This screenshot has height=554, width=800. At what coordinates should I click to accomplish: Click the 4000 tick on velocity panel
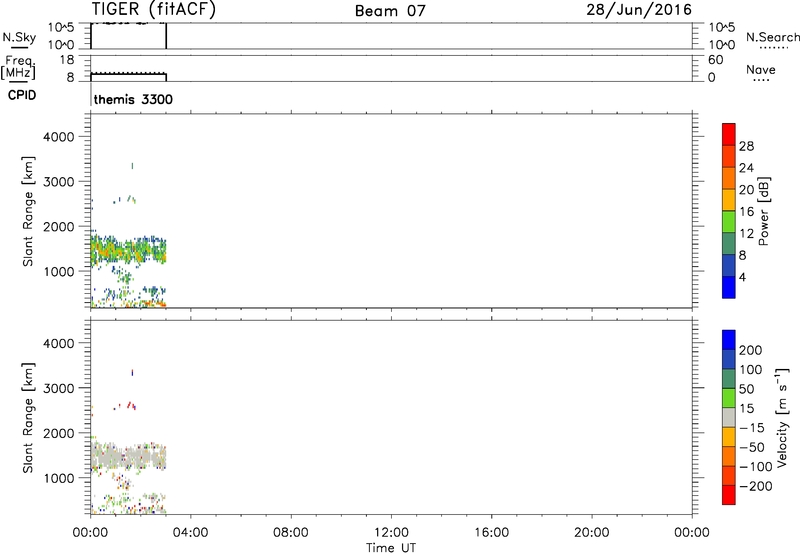tap(59, 343)
